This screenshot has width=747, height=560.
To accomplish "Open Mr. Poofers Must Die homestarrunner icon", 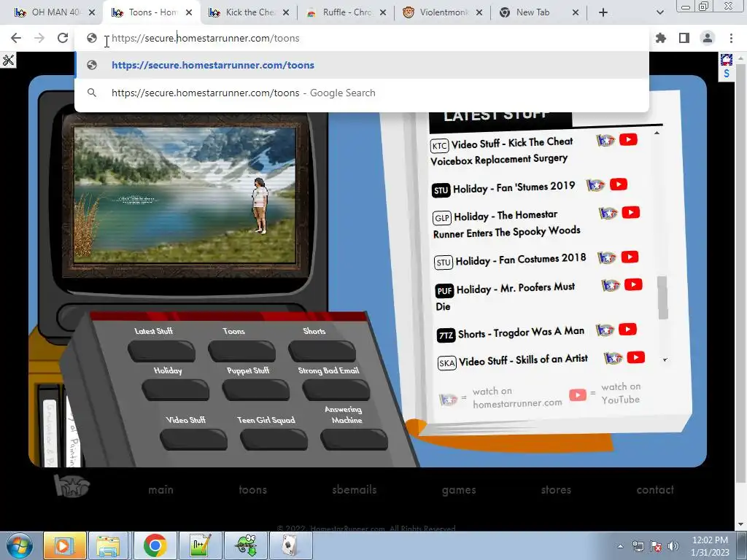I will coord(611,285).
